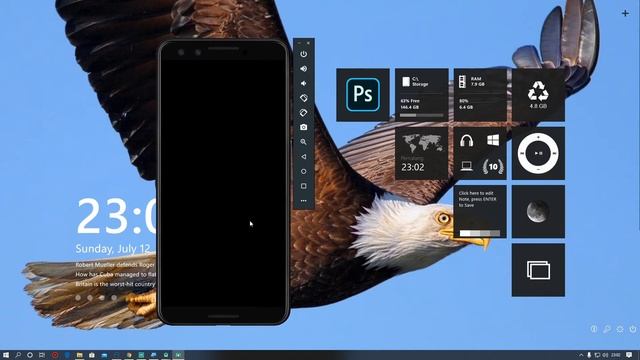This screenshot has height=360, width=640.
Task: Expand the system tray hidden icons chevron
Action: (x=581, y=355)
